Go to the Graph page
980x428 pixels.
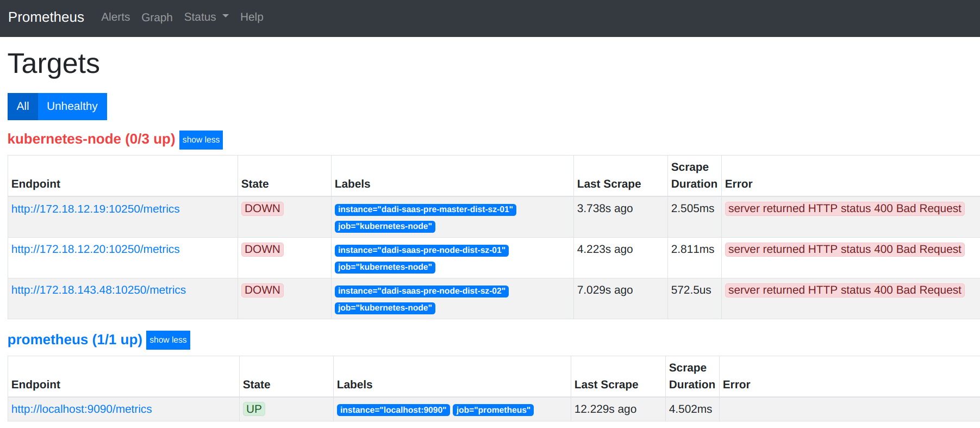[x=157, y=17]
